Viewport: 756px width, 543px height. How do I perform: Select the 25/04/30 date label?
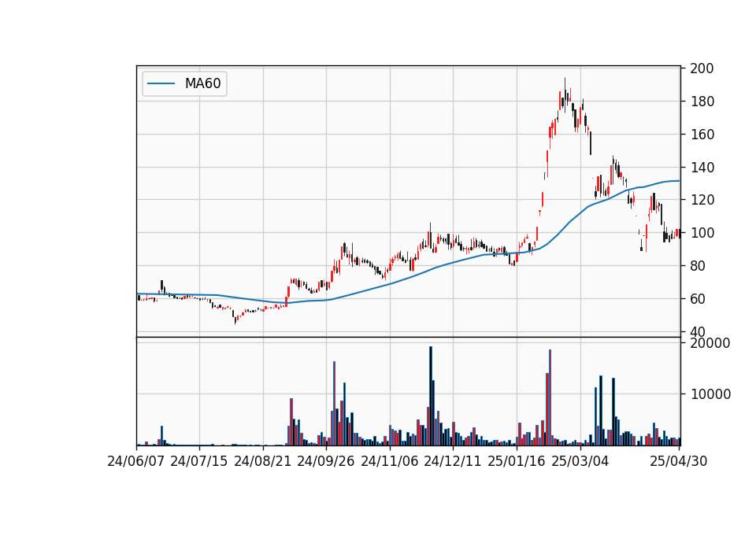pos(678,461)
